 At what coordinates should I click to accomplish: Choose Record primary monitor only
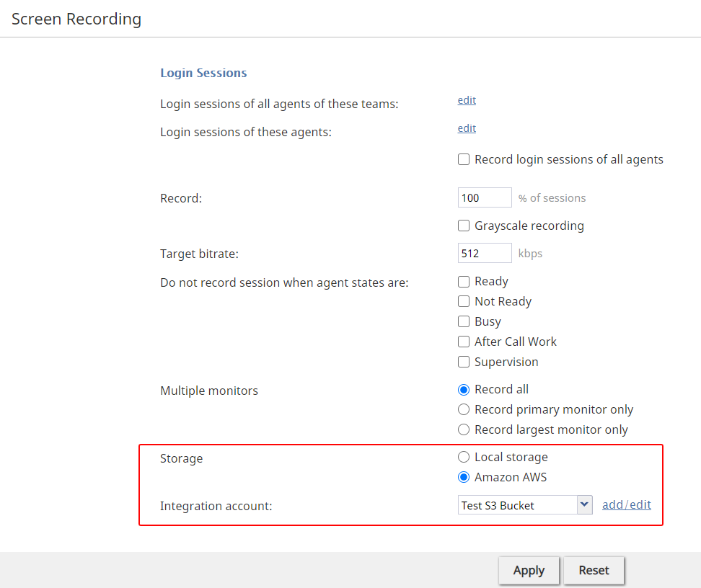464,410
